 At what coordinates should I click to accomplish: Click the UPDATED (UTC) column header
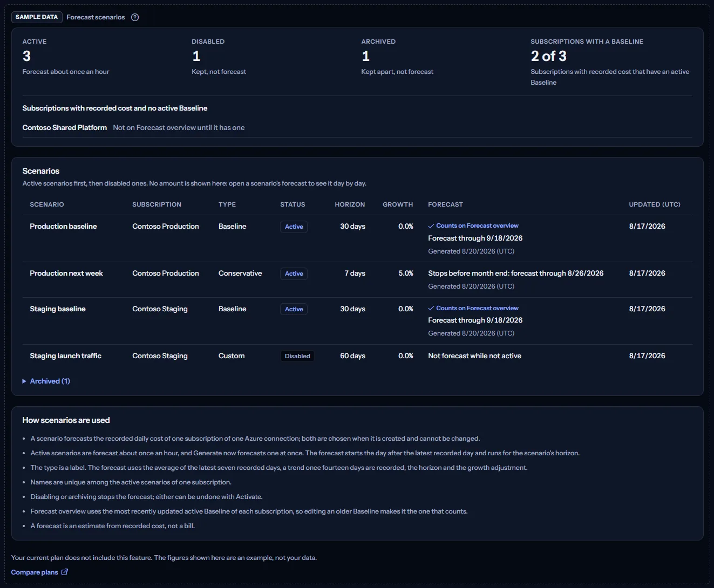(x=655, y=204)
